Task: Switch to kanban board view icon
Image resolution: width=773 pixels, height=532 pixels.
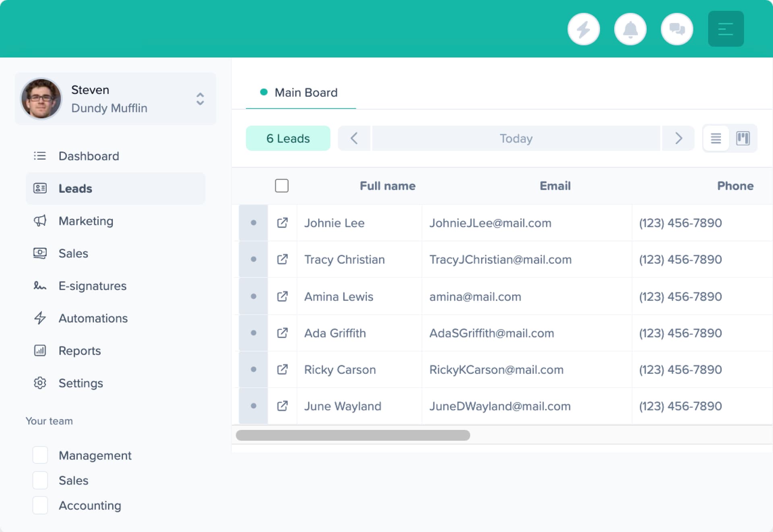Action: [x=743, y=138]
